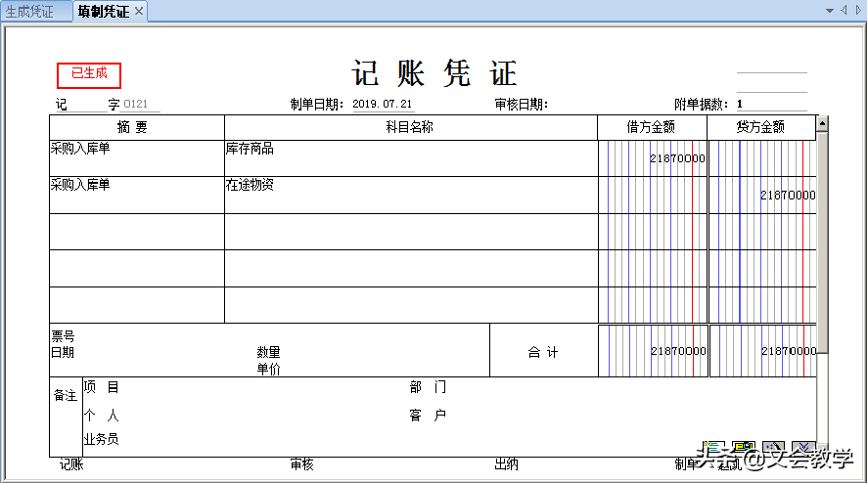Click the 合计 label cell
This screenshot has width=868, height=484.
(x=544, y=351)
